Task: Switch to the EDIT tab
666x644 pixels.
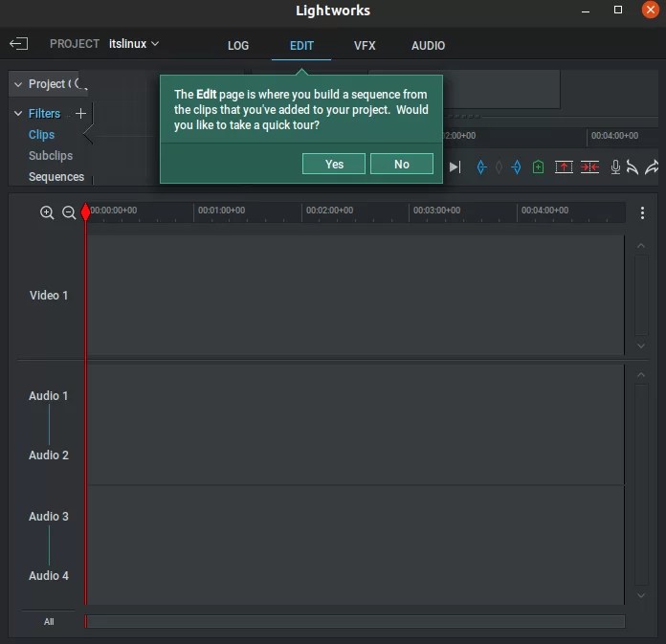Action: point(301,46)
